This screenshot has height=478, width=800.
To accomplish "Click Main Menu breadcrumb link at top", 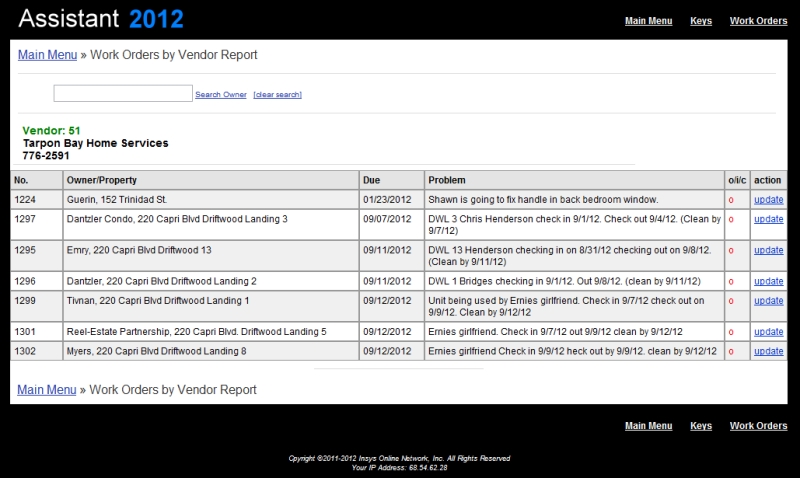I will [x=47, y=55].
